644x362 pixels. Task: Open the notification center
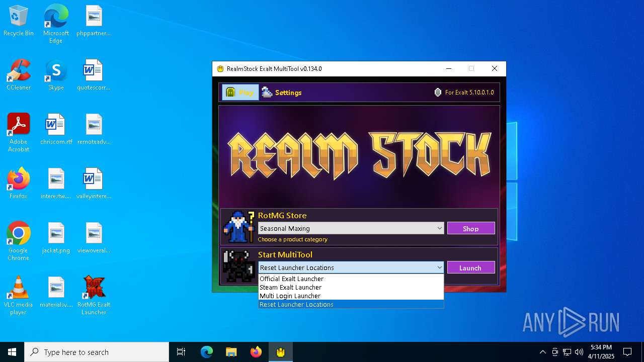627,352
